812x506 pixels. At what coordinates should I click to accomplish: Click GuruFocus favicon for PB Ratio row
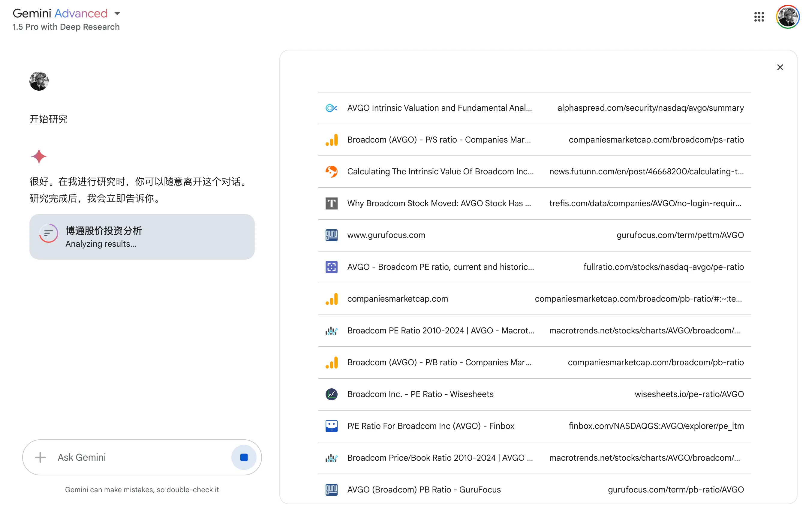pos(331,489)
